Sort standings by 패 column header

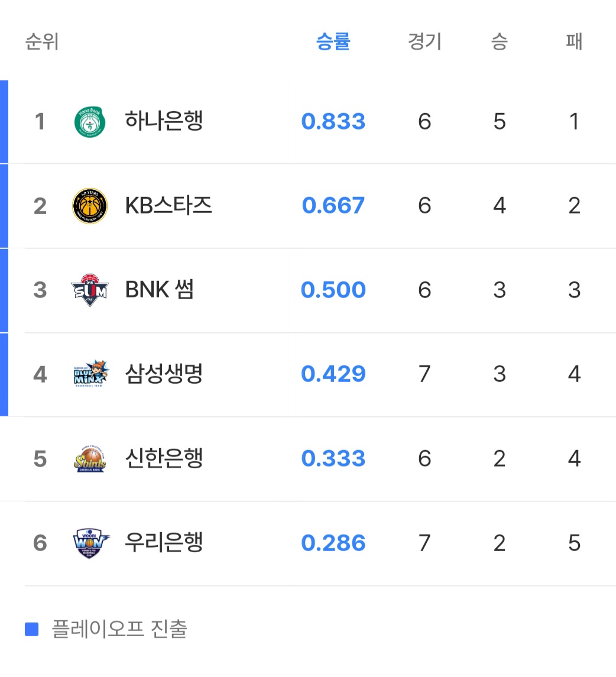click(x=574, y=42)
